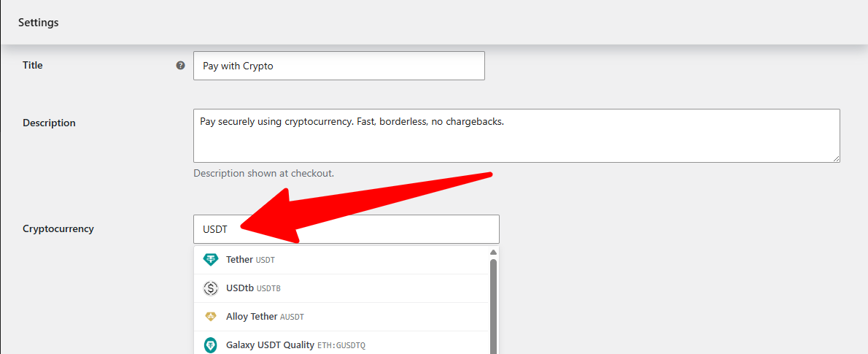Click the USDtb coin logo icon
The height and width of the screenshot is (354, 868).
(x=211, y=288)
